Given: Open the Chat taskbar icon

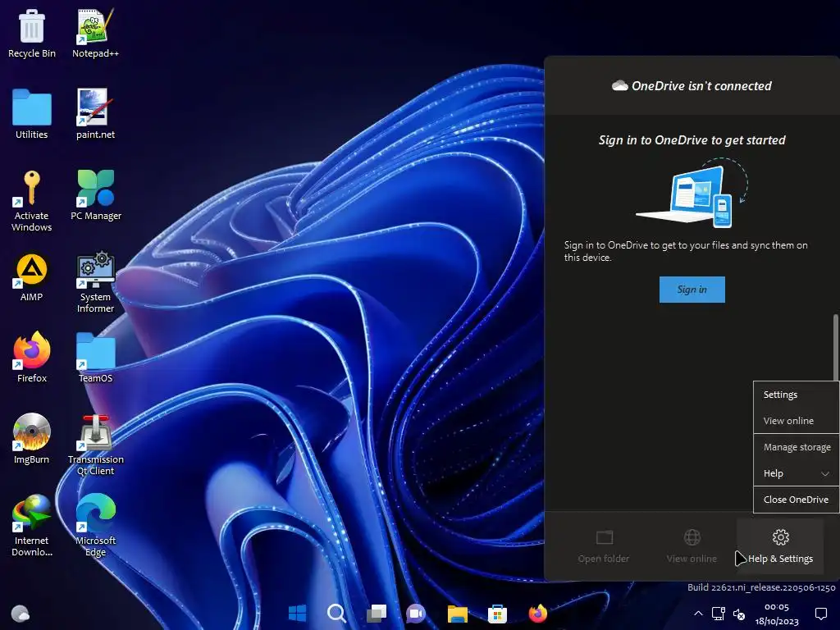Looking at the screenshot, I should 416,613.
